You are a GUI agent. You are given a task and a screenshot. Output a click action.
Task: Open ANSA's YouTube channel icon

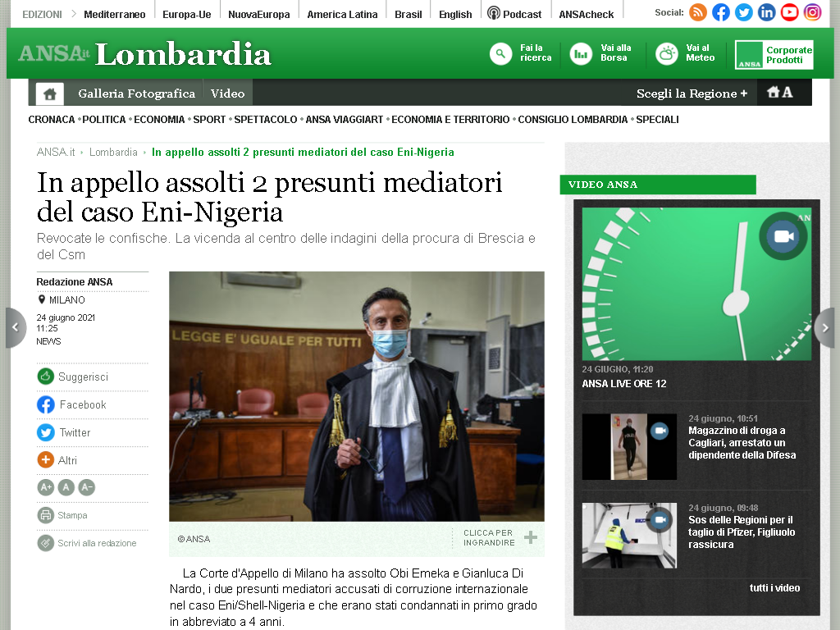pos(789,12)
